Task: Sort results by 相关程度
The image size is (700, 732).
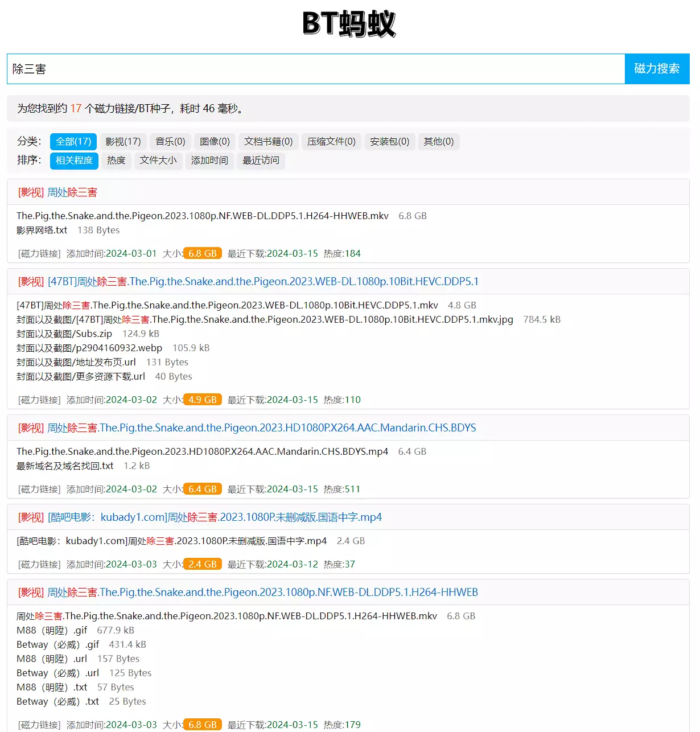Action: (74, 161)
